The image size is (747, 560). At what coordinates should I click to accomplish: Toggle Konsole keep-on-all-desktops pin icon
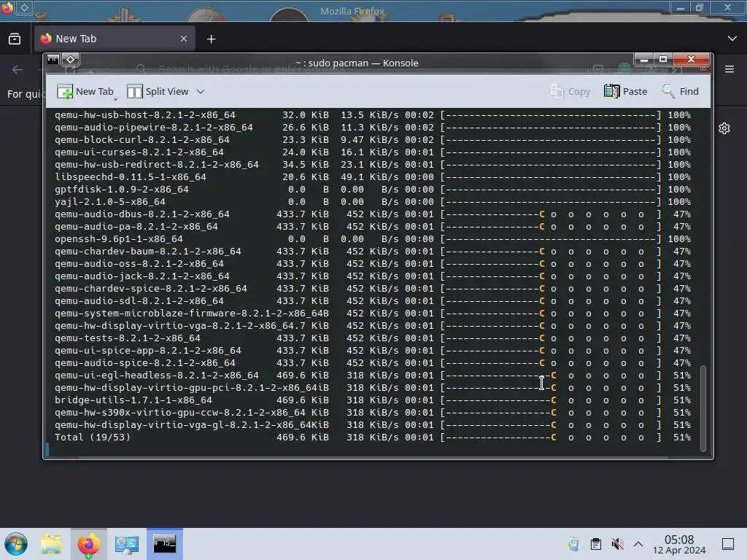click(x=70, y=60)
